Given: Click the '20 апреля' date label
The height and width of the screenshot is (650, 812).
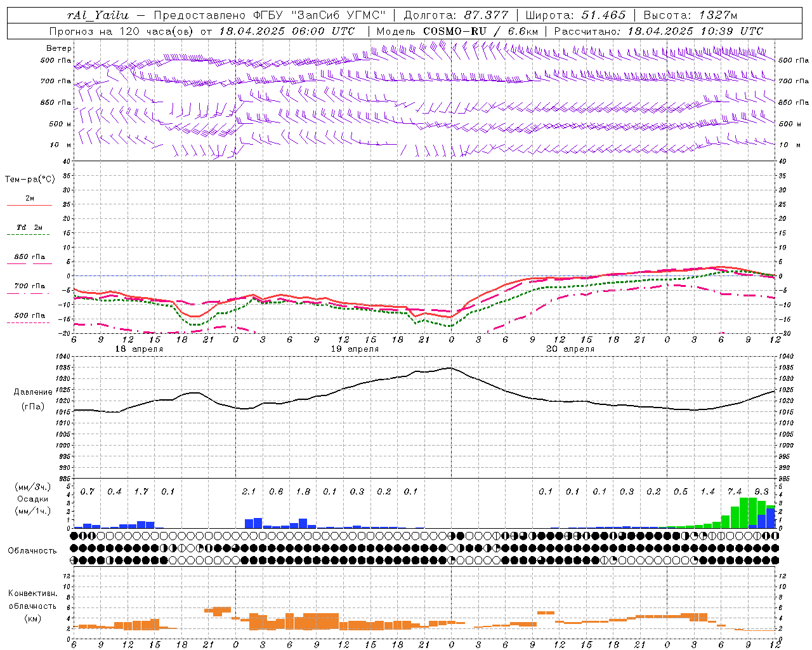Looking at the screenshot, I should (x=570, y=349).
